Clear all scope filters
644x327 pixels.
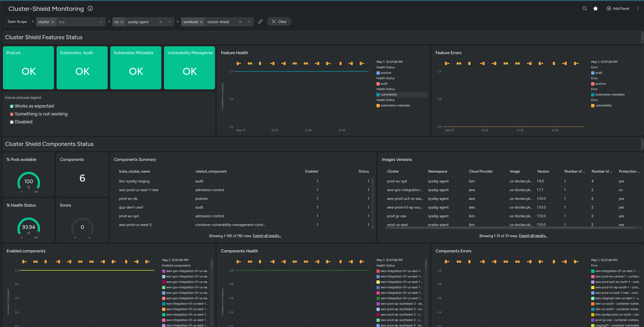[279, 22]
